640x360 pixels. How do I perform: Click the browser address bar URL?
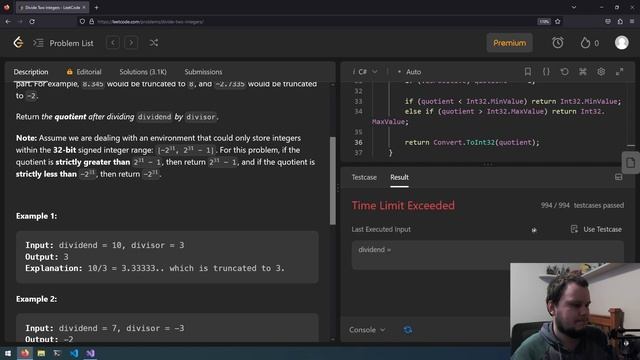coord(150,22)
